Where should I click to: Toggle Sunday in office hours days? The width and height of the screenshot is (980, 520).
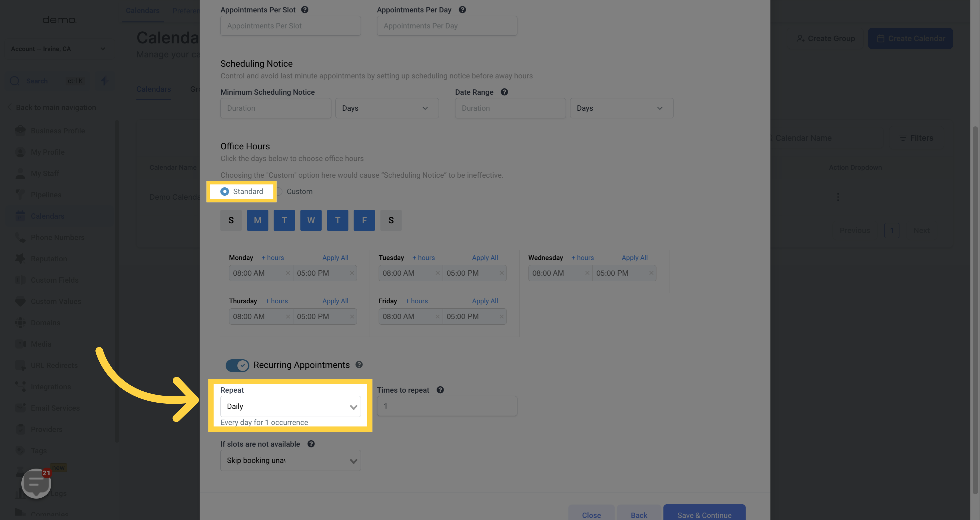pos(231,220)
